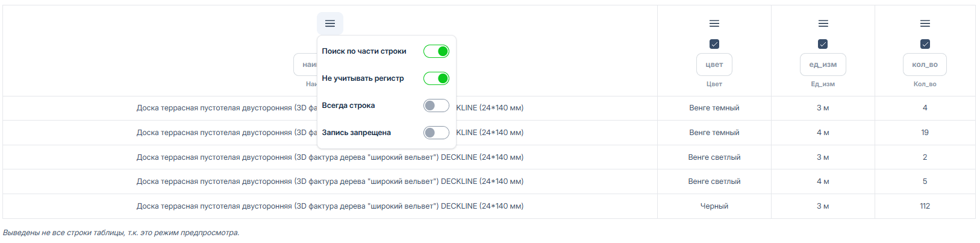Click the quantity cell showing 112

click(925, 206)
